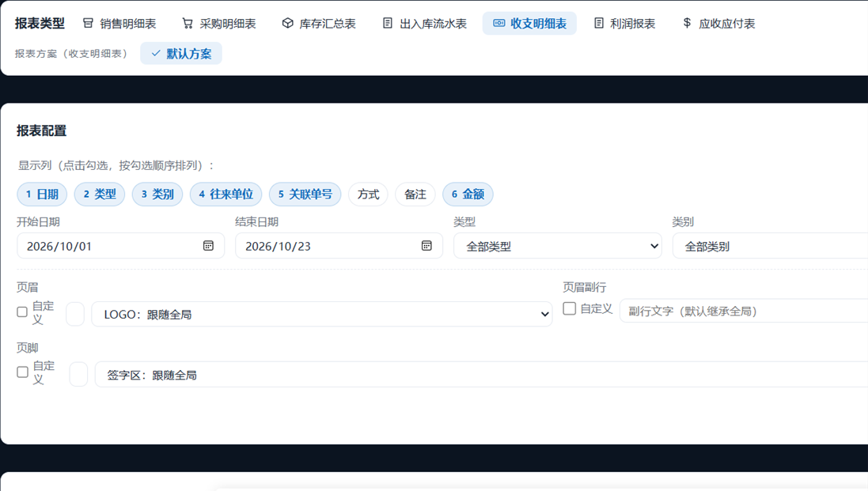Screen dimensions: 868x491
Task: Click the document icon beside 利润报表
Action: coord(598,23)
